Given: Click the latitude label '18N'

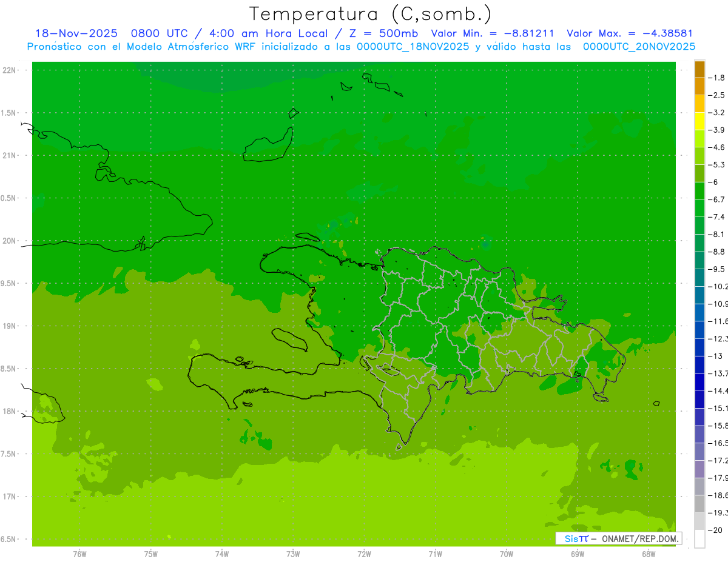Looking at the screenshot, I should (x=10, y=412).
